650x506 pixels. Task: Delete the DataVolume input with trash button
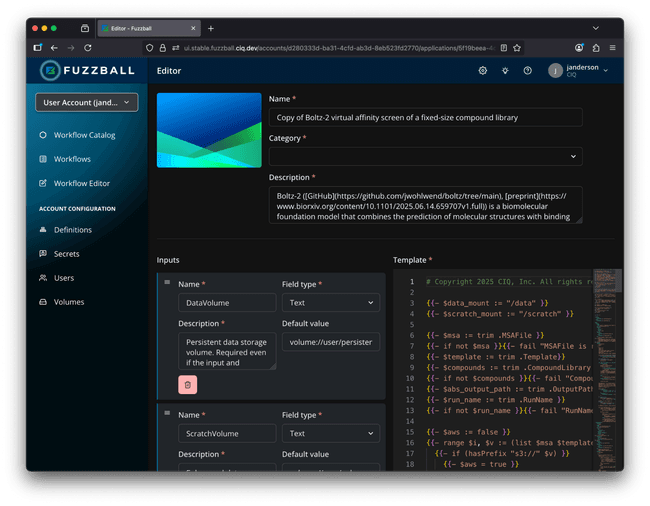187,385
